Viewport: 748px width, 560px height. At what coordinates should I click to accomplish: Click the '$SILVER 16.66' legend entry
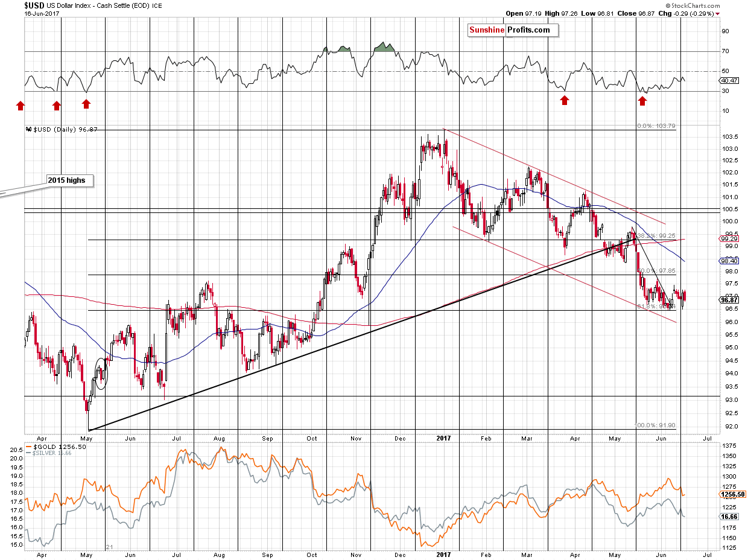tap(49, 453)
